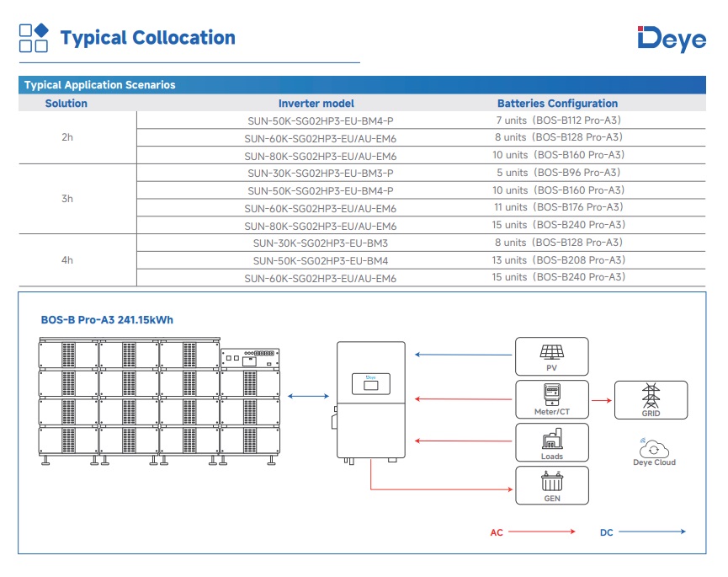The height and width of the screenshot is (577, 728).
Task: Click the 13 units (BOS-B208 Pro-A3) cell
Action: click(x=559, y=260)
